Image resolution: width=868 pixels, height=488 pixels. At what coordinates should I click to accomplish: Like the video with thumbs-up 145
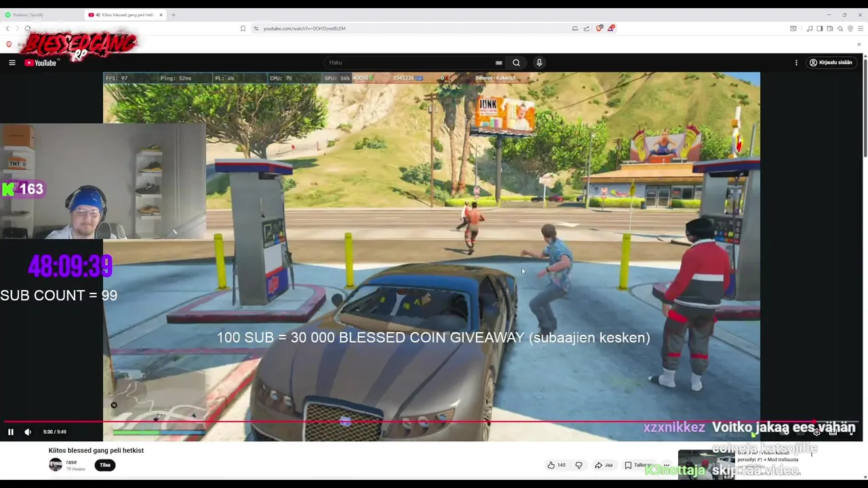point(557,465)
